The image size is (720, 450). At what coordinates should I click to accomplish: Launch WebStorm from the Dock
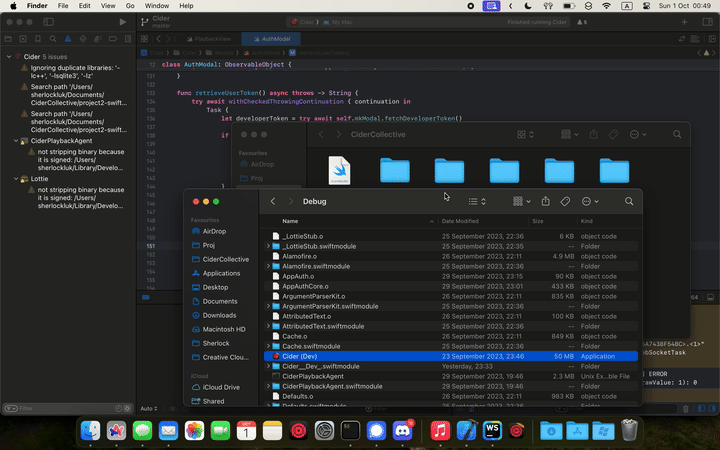pos(492,430)
